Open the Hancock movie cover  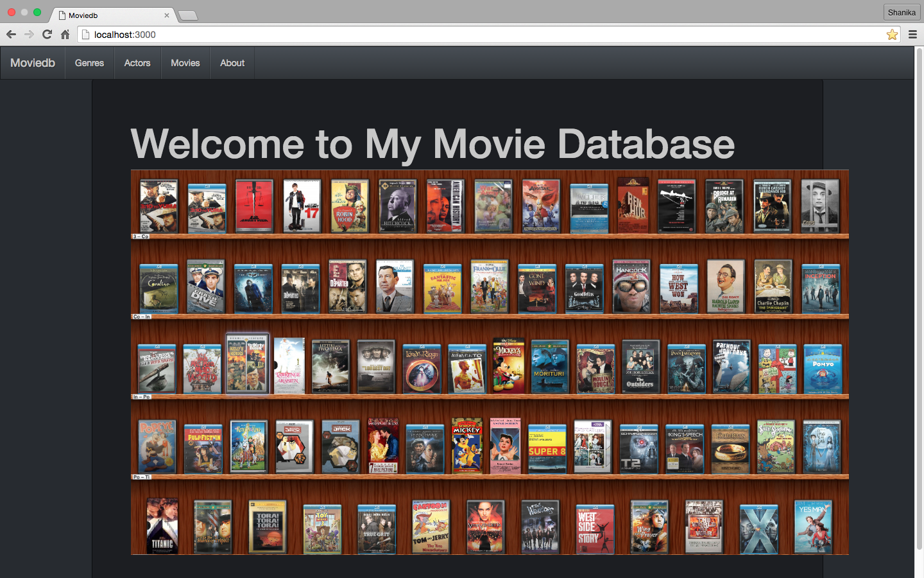tap(632, 286)
